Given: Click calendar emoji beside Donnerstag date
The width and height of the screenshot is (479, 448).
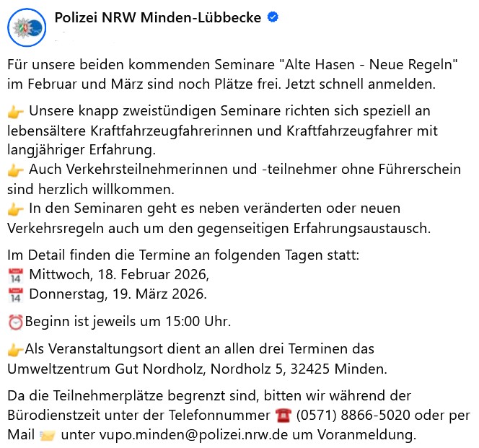Looking at the screenshot, I should pos(15,294).
